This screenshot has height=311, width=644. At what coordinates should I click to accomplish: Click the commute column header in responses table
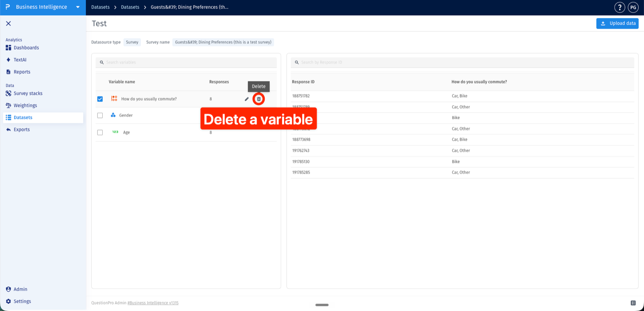(479, 82)
